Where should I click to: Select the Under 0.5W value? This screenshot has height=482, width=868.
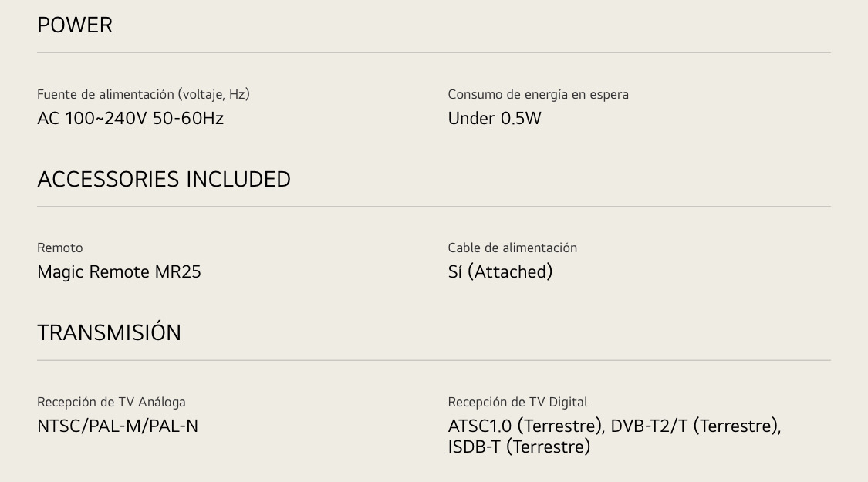[x=495, y=119]
